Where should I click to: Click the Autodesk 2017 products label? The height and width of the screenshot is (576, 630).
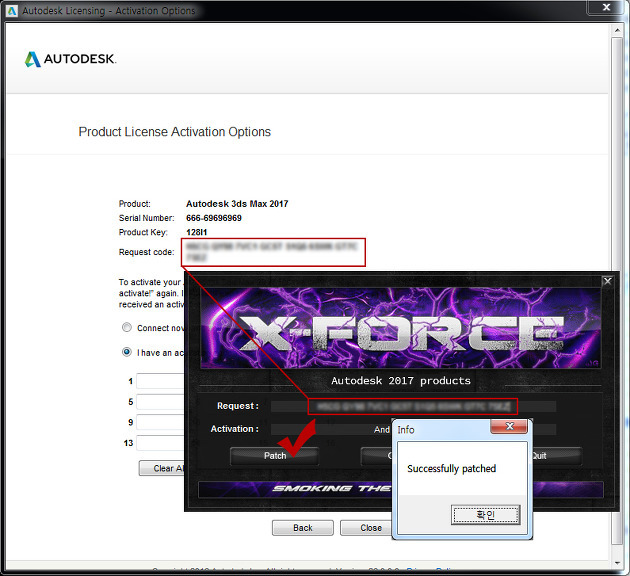pyautogui.click(x=401, y=380)
